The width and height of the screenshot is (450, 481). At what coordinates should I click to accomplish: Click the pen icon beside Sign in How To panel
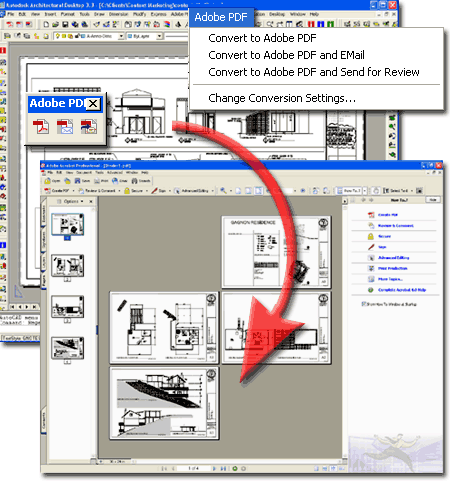[x=371, y=247]
